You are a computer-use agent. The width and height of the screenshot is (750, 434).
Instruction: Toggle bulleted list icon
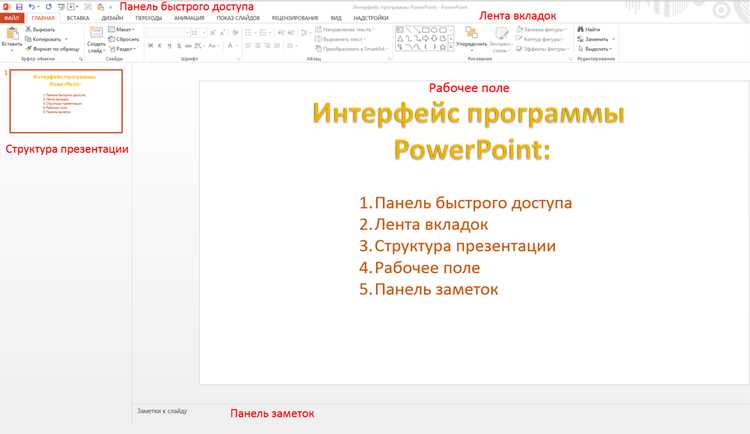click(248, 33)
